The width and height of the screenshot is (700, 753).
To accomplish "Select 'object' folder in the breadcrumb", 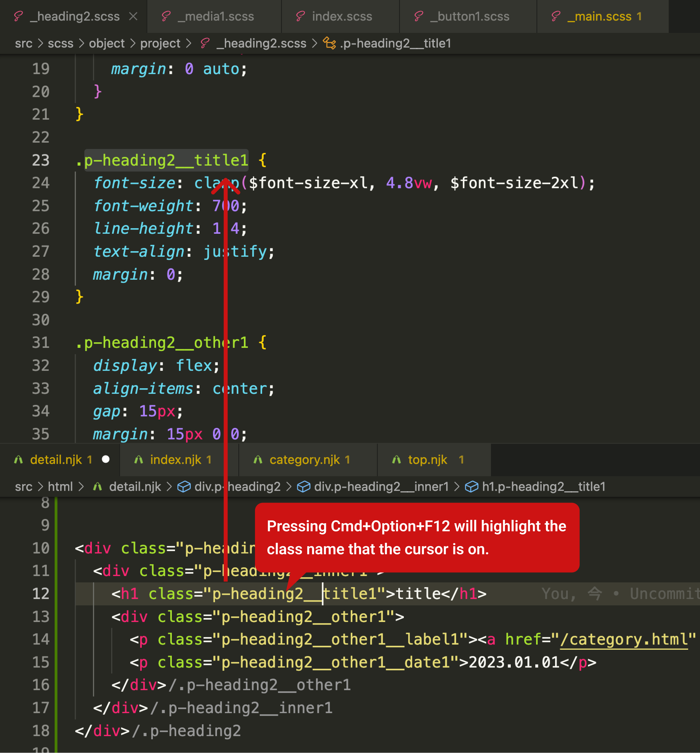I will [106, 44].
